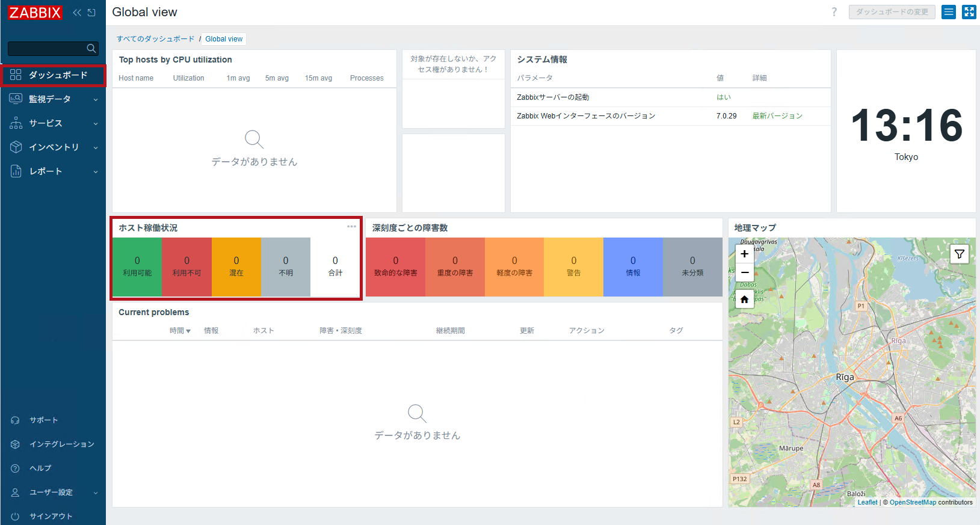Open すべてのダッシュボード breadcrumb link
The width and height of the screenshot is (980, 525).
pos(155,39)
